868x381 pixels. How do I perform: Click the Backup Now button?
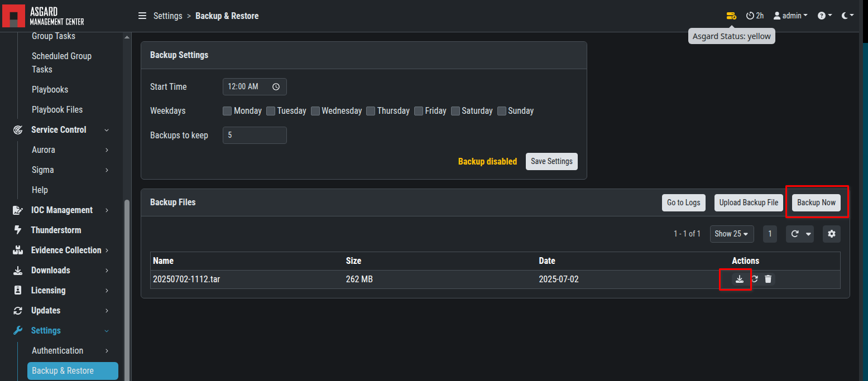point(816,202)
